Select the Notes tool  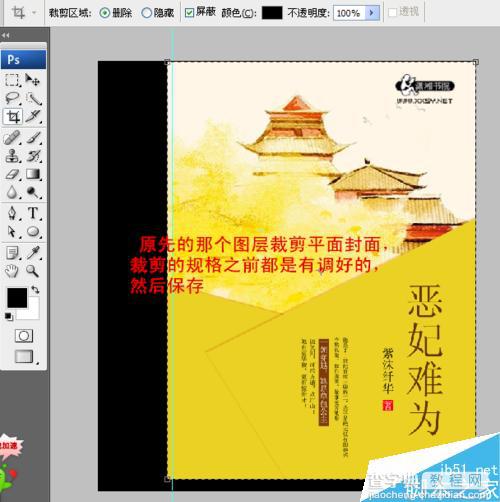click(x=12, y=253)
